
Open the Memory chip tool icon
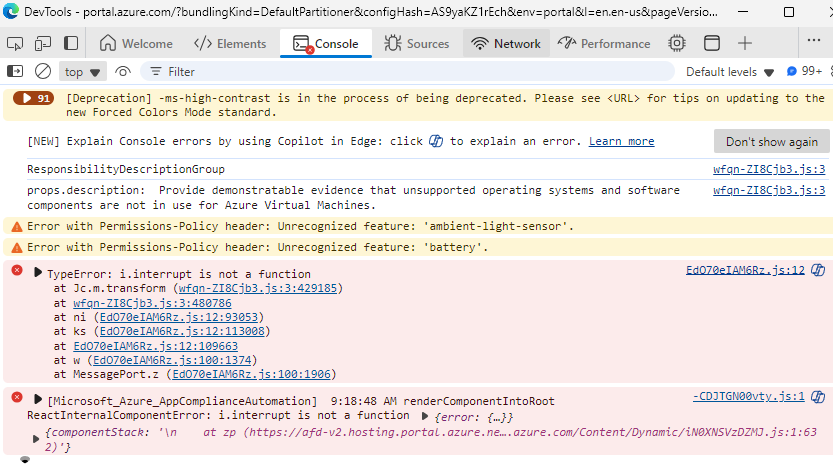[677, 44]
